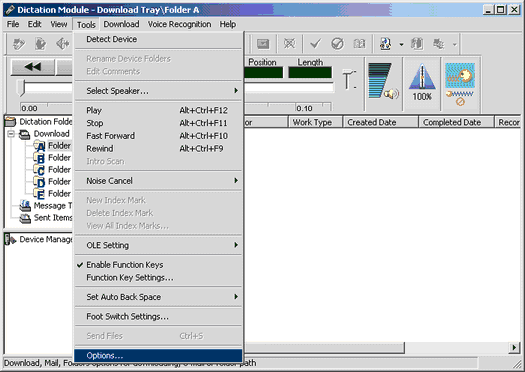
Task: Close the Tools menu via its title
Action: [x=86, y=24]
